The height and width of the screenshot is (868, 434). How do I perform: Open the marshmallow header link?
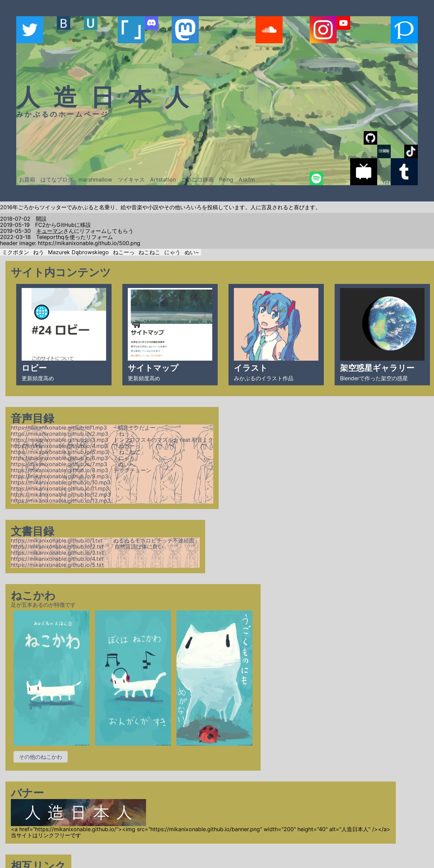click(x=95, y=180)
